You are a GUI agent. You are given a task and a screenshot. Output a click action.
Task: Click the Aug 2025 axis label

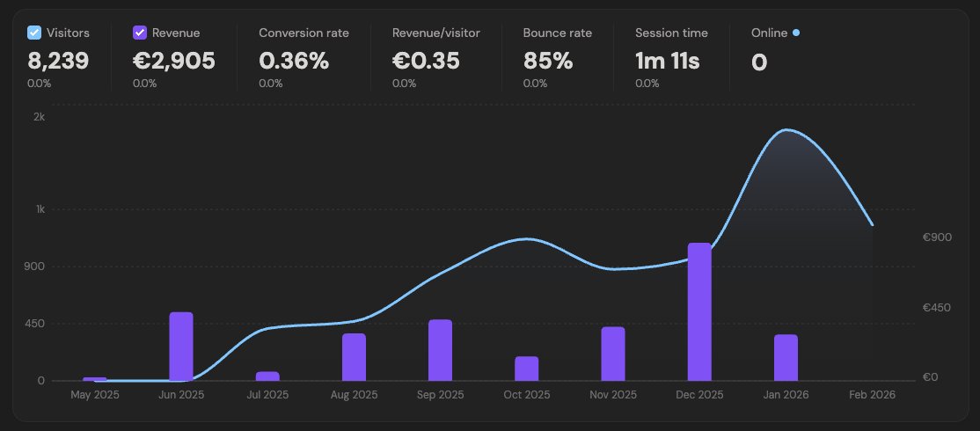click(x=354, y=395)
